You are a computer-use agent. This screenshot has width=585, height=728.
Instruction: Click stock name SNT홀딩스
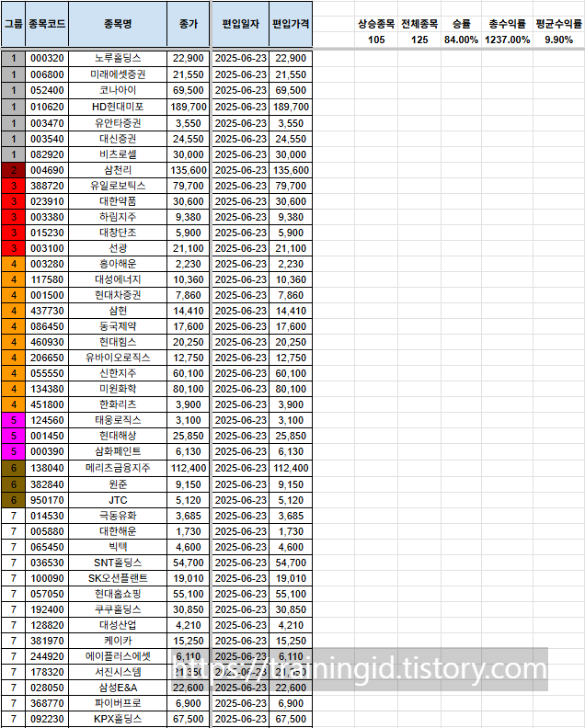(x=118, y=563)
